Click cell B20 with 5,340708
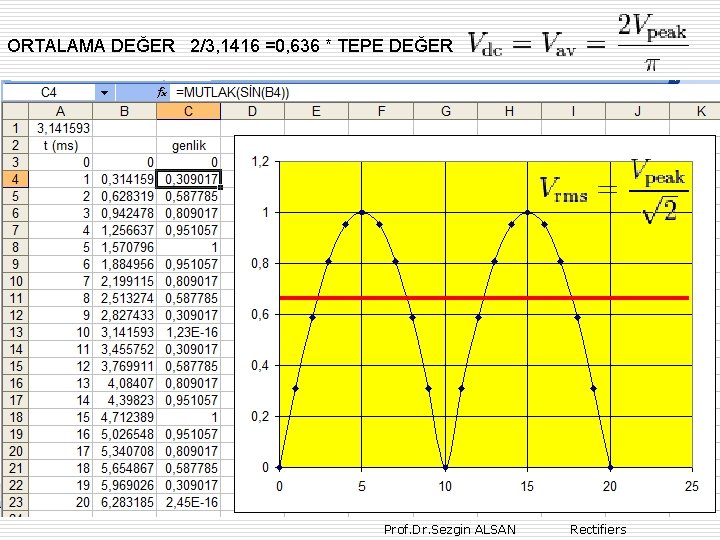Viewport: 720px width, 540px height. [124, 451]
